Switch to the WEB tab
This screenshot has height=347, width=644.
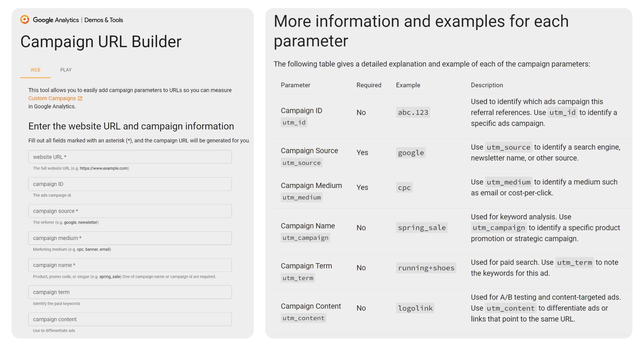[x=35, y=70]
